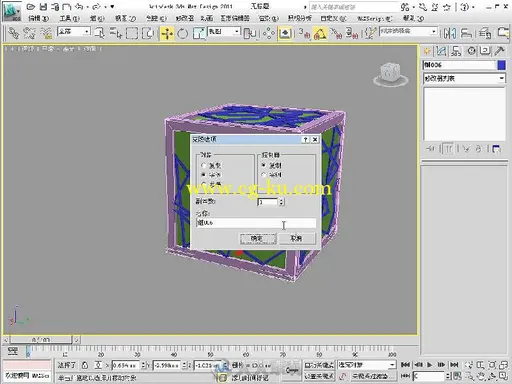Open the selection filter dropdown 全部
The height and width of the screenshot is (384, 512).
74,32
